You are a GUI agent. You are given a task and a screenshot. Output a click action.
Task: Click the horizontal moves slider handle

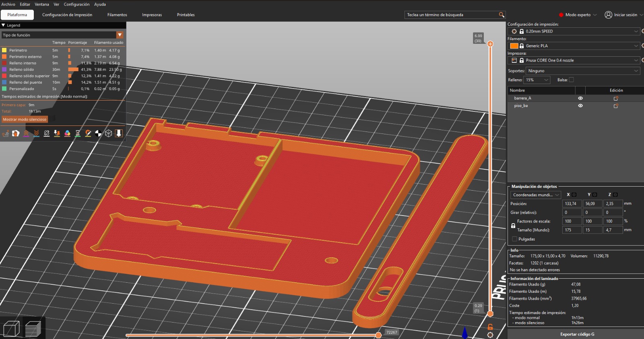tap(378, 335)
